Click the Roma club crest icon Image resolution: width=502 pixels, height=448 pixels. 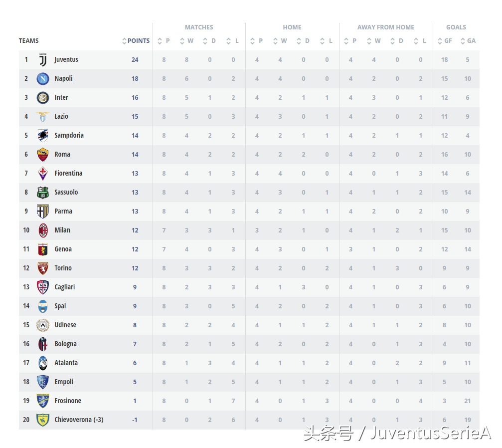[43, 155]
